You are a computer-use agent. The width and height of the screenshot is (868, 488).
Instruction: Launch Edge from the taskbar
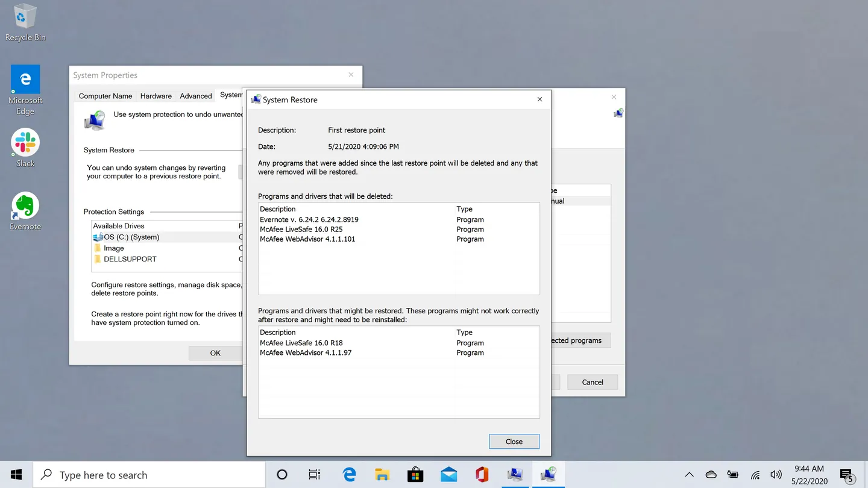click(x=349, y=475)
